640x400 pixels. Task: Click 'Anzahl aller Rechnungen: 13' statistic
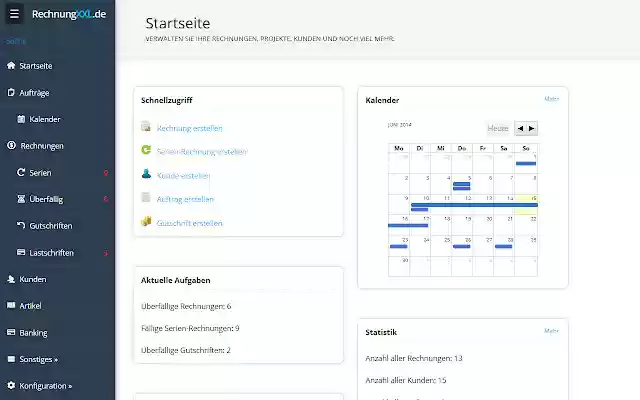point(414,358)
